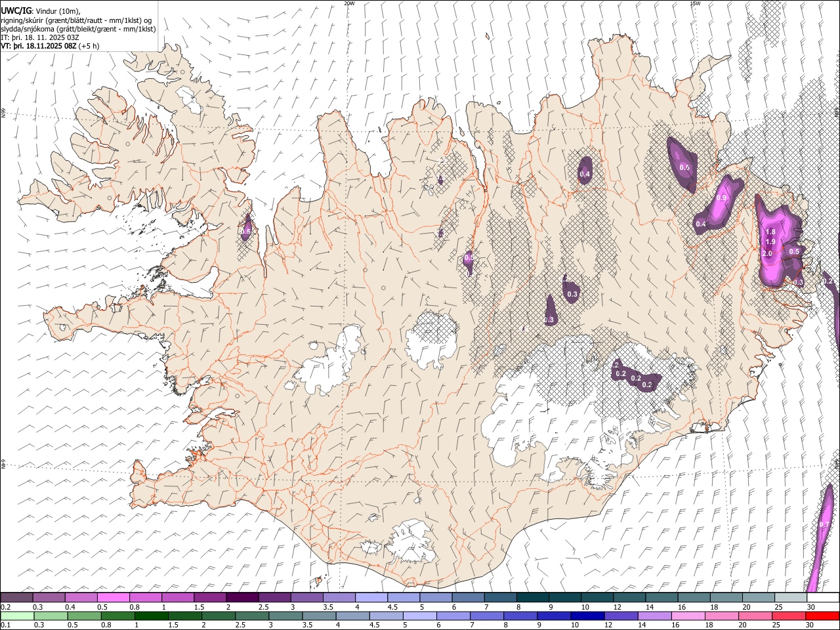Click the '0.2' label in the top legend row
Viewport: 840px width, 630px height.
5,607
